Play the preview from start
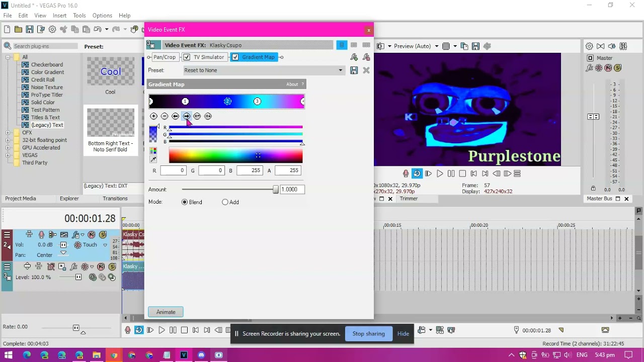The width and height of the screenshot is (644, 362). [x=428, y=173]
